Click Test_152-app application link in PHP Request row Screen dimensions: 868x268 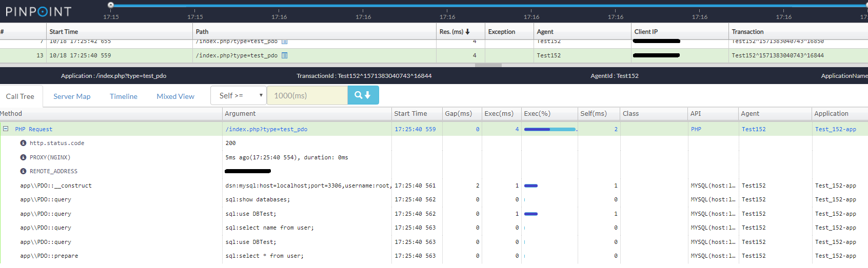tap(835, 129)
